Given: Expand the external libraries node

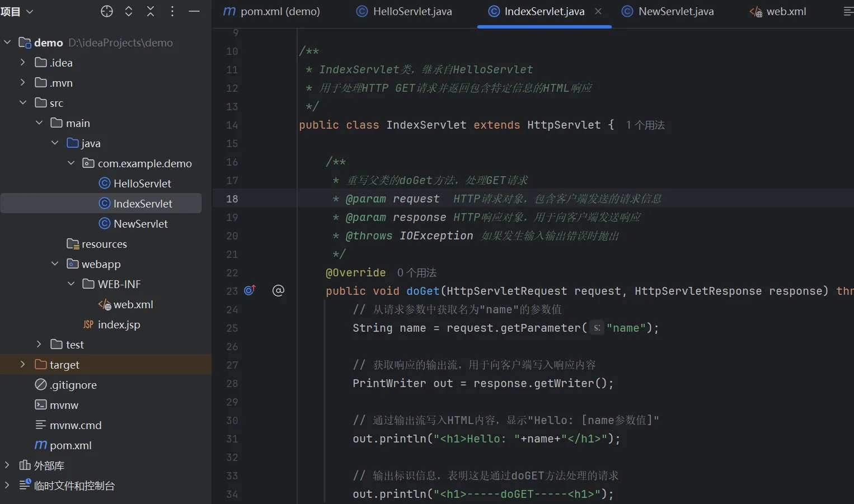Looking at the screenshot, I should [7, 465].
